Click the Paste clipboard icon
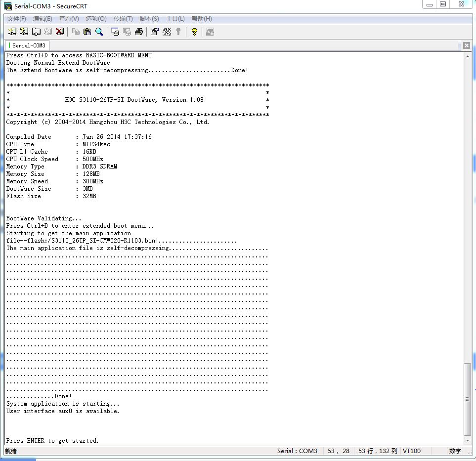Screen dimensions: 476x461 pyautogui.click(x=87, y=32)
